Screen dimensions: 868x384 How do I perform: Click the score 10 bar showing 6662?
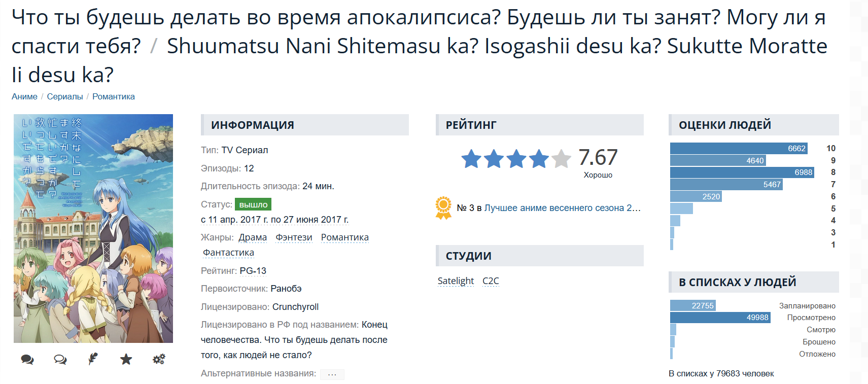point(739,148)
